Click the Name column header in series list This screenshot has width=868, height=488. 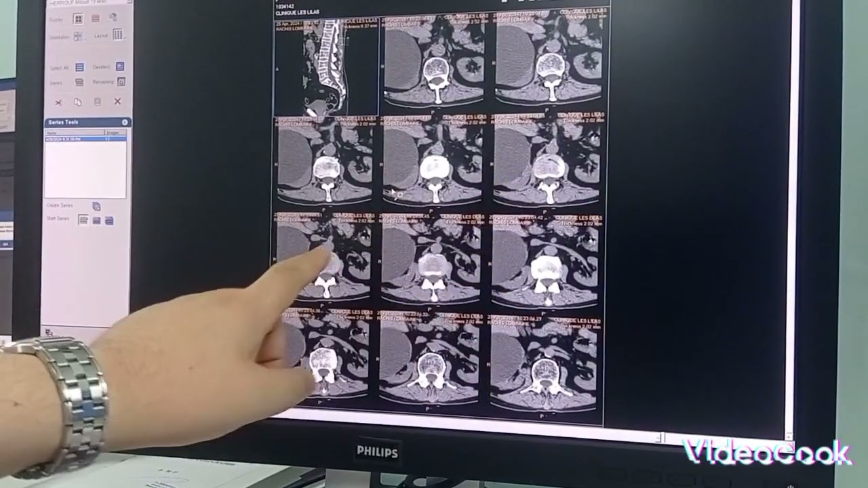[x=52, y=133]
